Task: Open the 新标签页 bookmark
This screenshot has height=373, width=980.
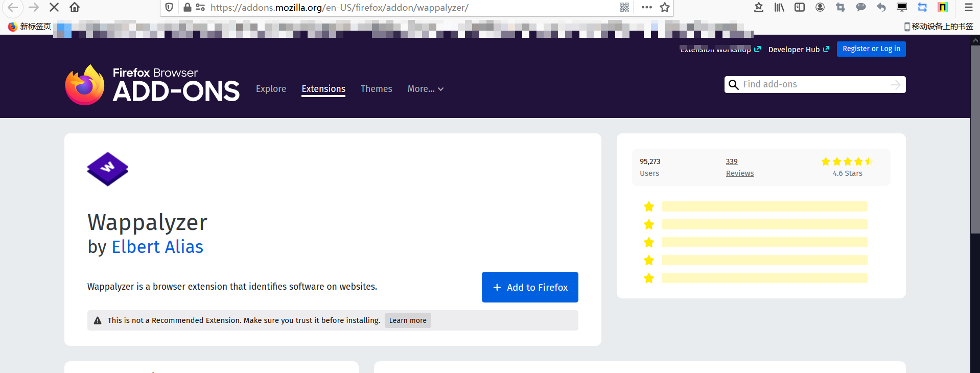Action: click(x=30, y=27)
